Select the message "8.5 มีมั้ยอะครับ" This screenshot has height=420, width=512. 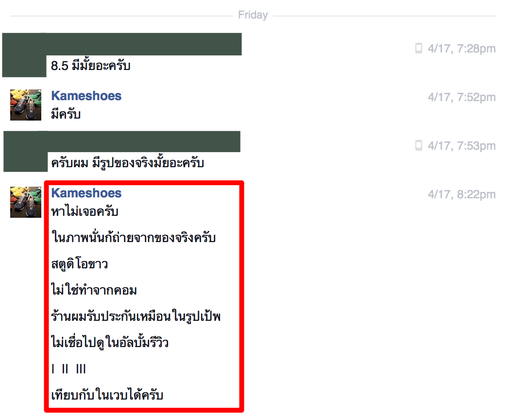point(91,65)
